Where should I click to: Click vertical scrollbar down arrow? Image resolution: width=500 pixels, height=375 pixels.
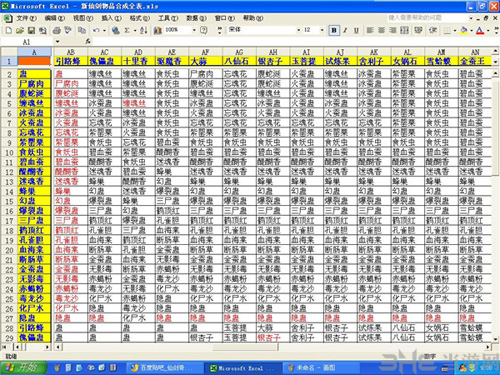coord(495,339)
